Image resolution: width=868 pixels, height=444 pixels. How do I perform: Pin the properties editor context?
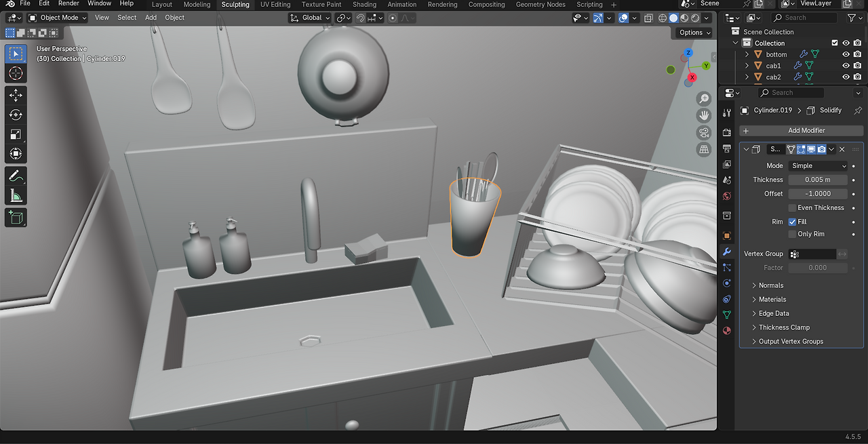pyautogui.click(x=858, y=110)
